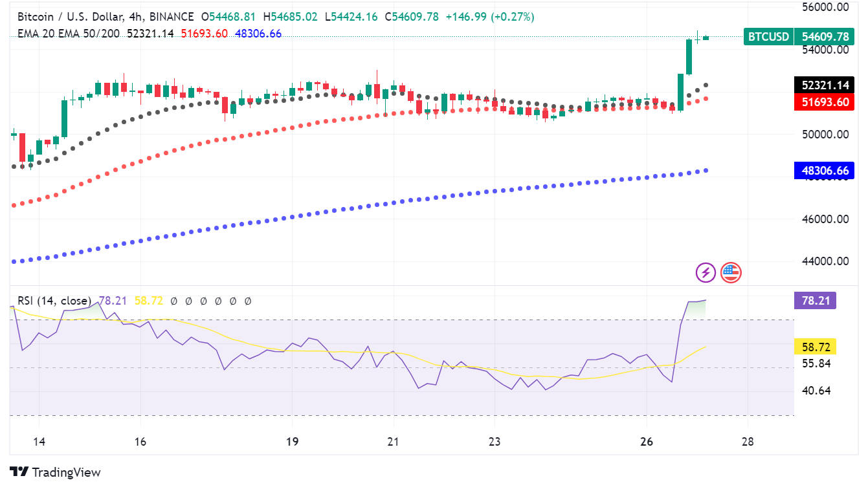Click date 26 on the time axis
The image size is (868, 489).
point(646,442)
